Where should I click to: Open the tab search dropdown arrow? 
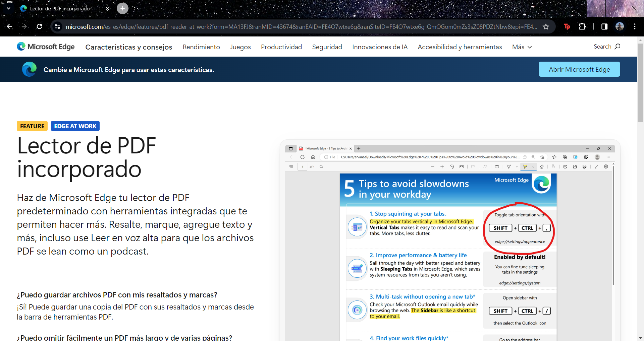[8, 8]
